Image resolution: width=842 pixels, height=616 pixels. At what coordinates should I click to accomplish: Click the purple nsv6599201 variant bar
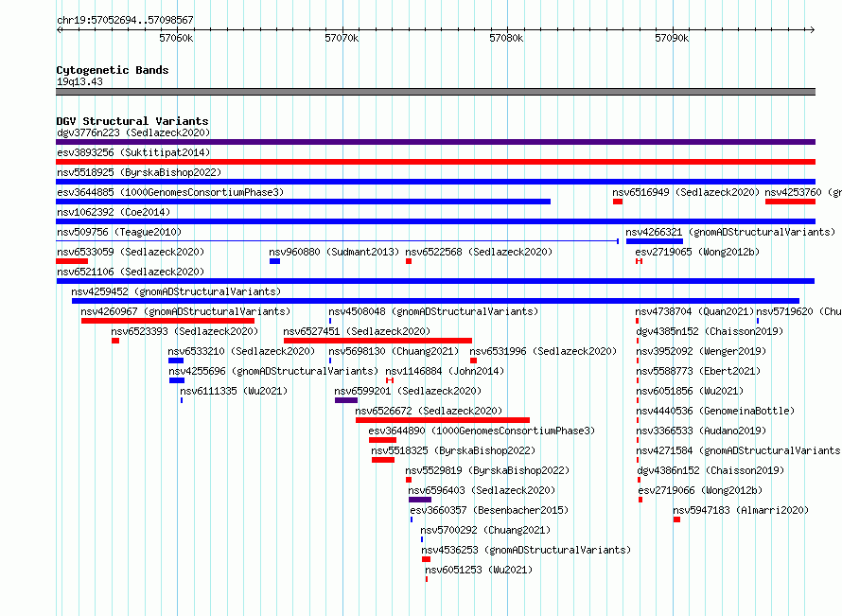(346, 400)
